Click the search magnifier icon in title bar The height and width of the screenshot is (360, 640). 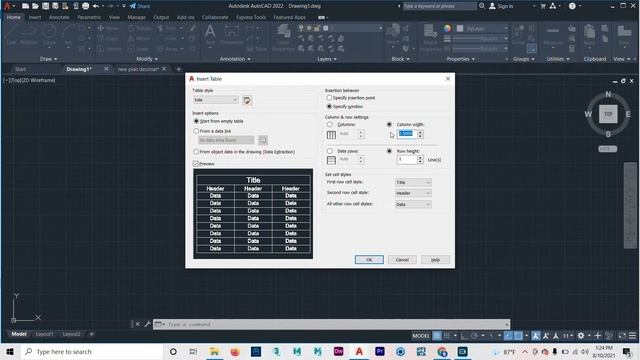point(482,6)
